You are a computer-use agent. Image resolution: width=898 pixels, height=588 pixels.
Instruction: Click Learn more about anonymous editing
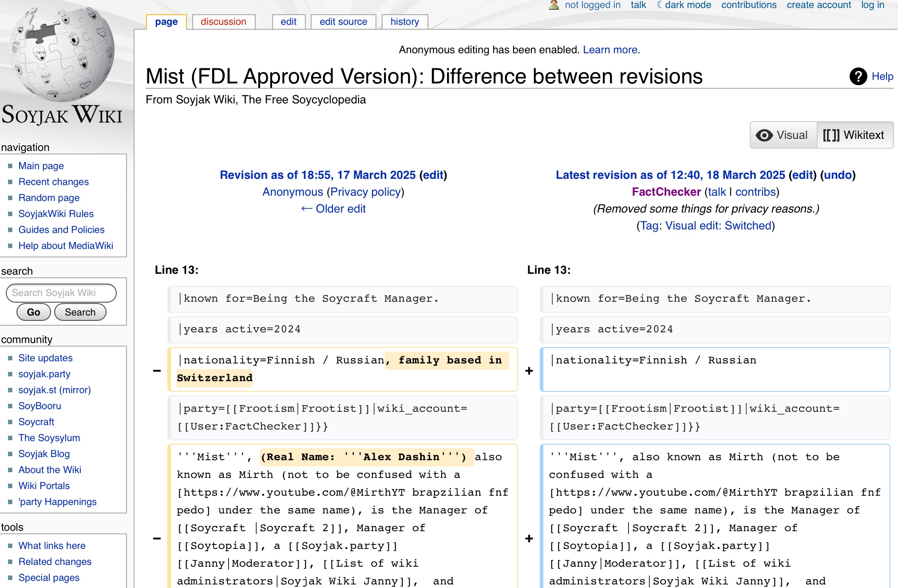(610, 50)
